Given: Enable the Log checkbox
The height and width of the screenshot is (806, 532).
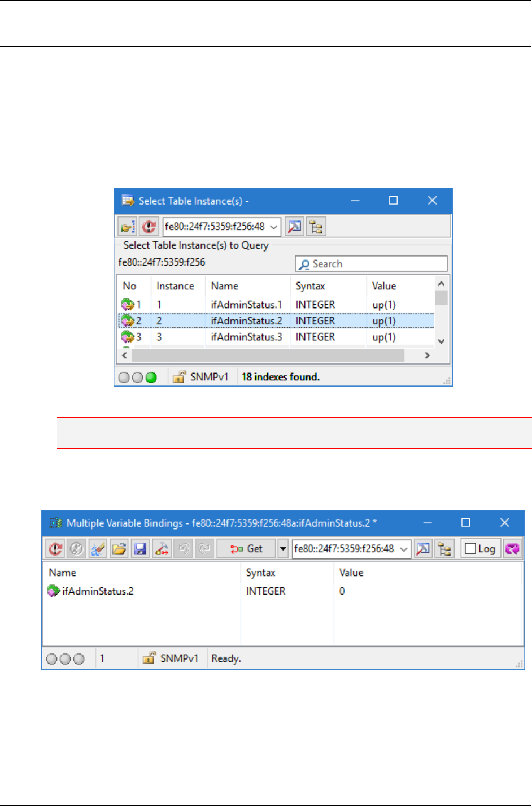Looking at the screenshot, I should click(470, 549).
